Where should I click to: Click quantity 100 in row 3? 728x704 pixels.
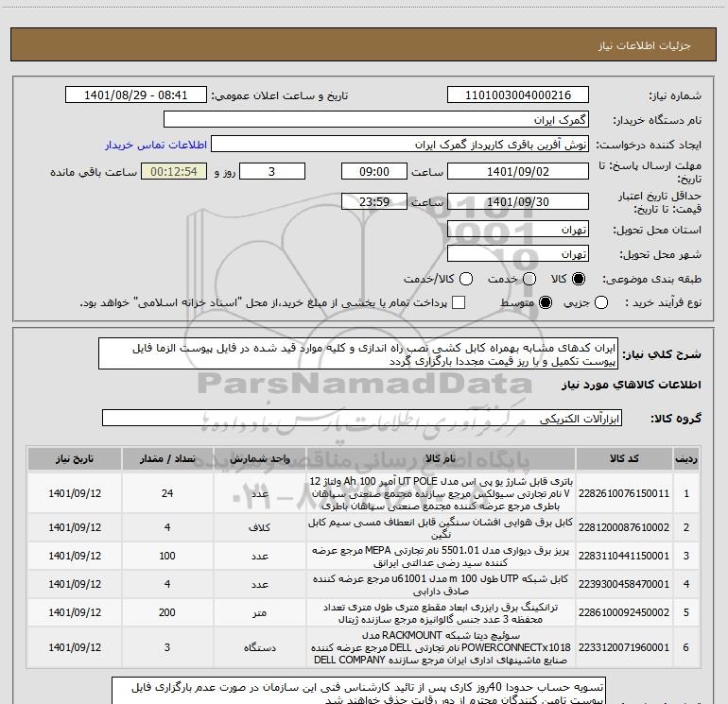(167, 556)
